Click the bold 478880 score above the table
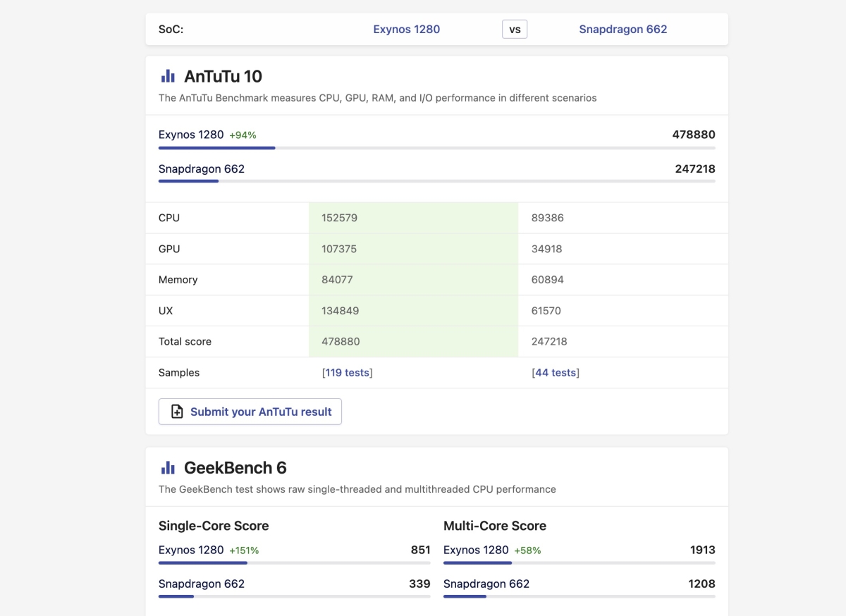 click(x=694, y=135)
